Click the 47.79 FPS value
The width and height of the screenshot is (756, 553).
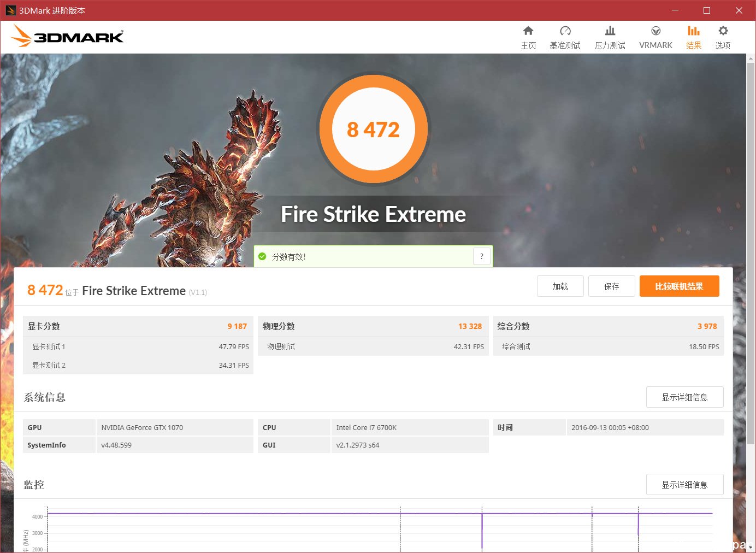(234, 346)
